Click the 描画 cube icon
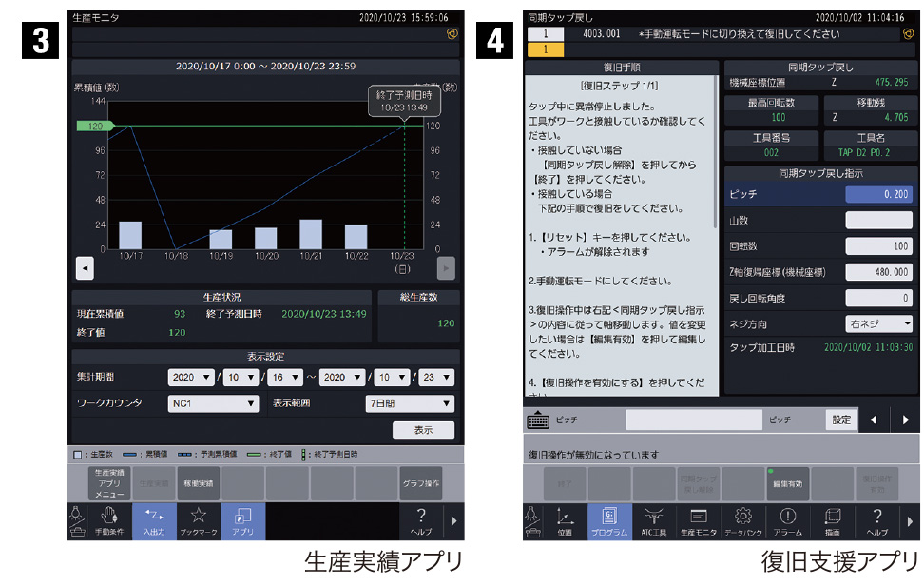 (833, 521)
